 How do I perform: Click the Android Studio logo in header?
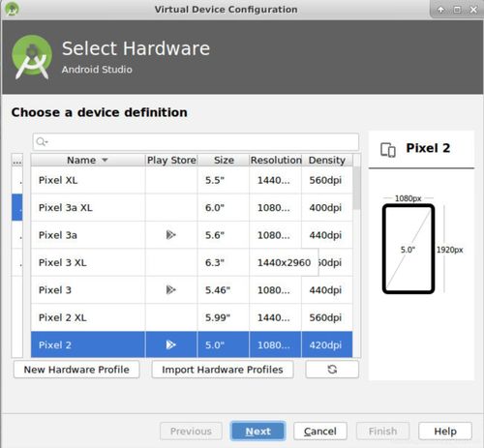[x=32, y=57]
